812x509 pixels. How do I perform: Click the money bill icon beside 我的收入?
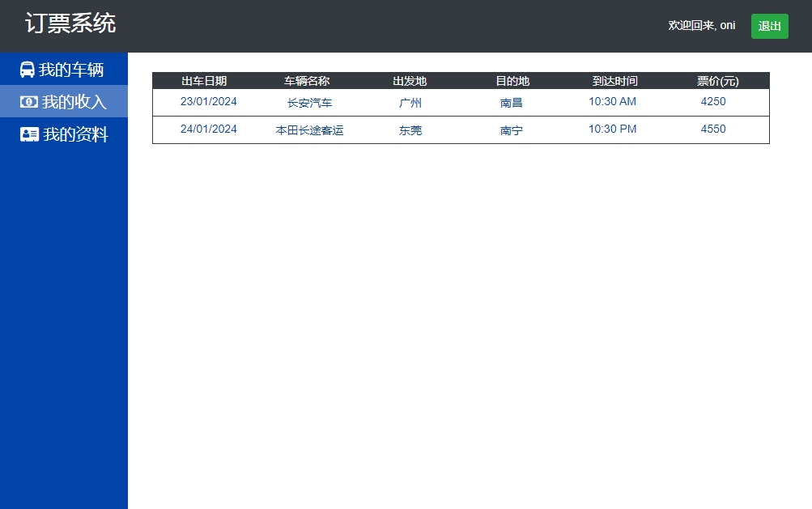click(29, 102)
